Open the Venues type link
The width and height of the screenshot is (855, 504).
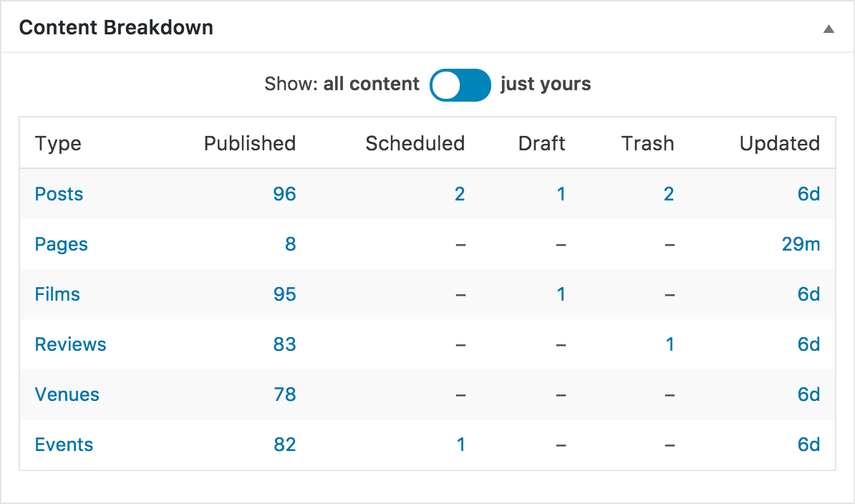(x=67, y=394)
